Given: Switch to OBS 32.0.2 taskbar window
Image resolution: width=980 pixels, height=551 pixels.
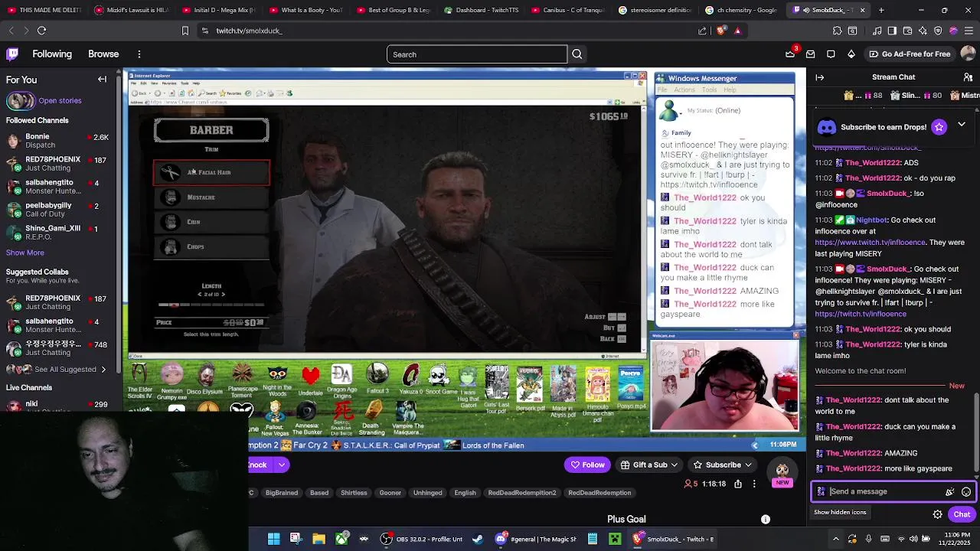Looking at the screenshot, I should click(x=422, y=539).
